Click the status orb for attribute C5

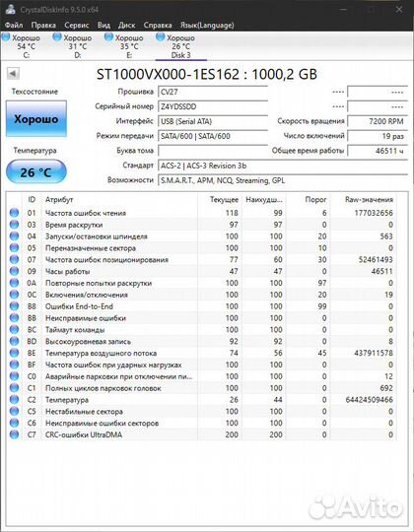[14, 411]
